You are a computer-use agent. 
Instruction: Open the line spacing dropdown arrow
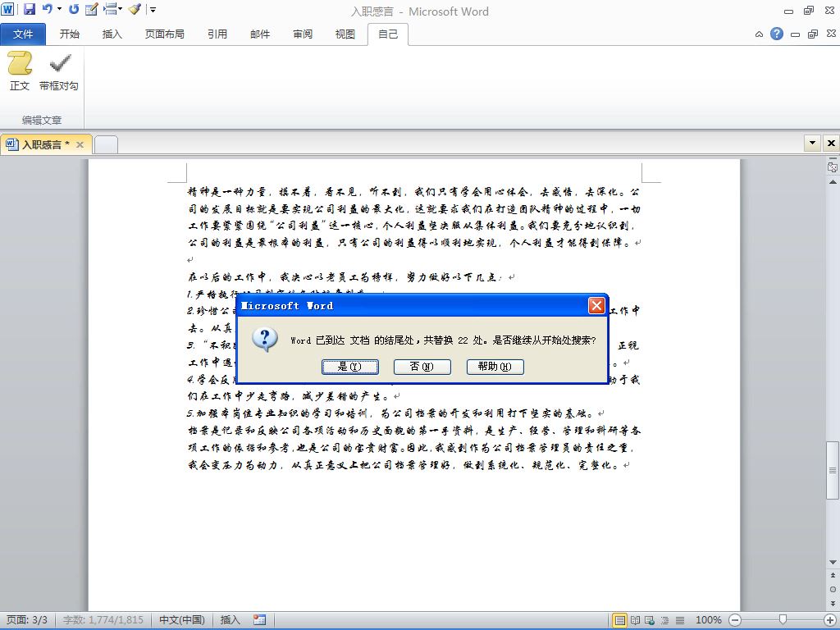[120, 9]
